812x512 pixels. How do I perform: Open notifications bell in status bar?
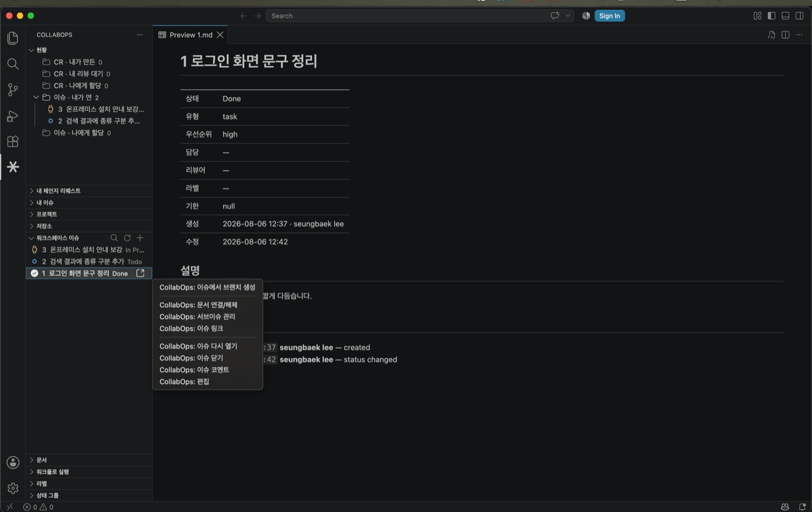[x=802, y=507]
